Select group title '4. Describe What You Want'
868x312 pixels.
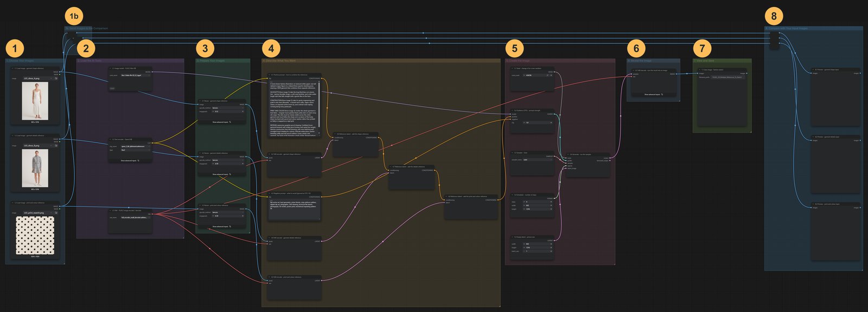(280, 61)
